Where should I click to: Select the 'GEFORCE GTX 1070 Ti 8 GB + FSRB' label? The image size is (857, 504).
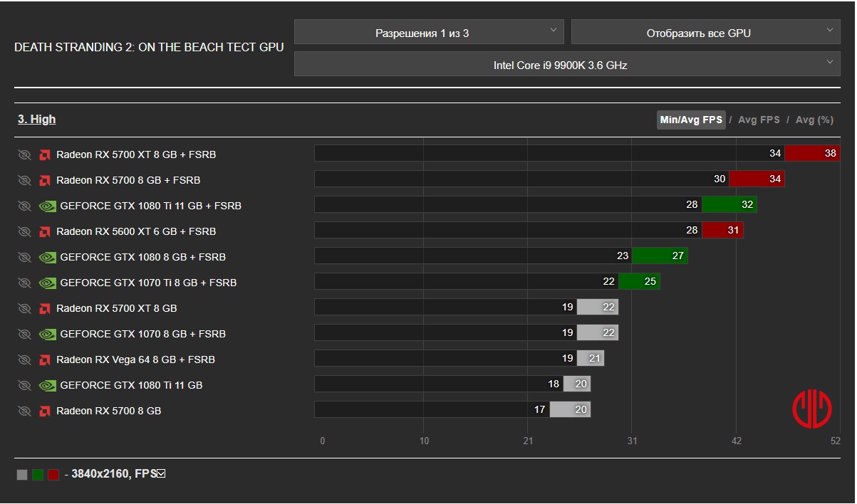click(x=148, y=283)
